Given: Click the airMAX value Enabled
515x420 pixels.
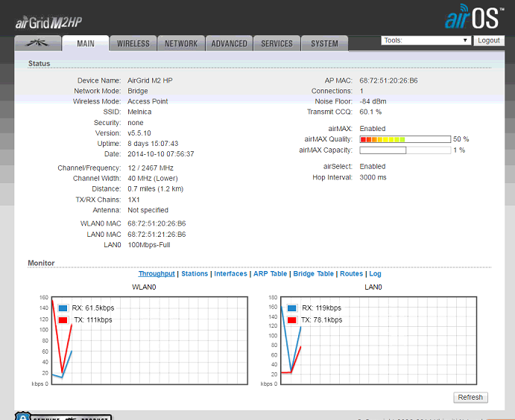Looking at the screenshot, I should pos(373,129).
